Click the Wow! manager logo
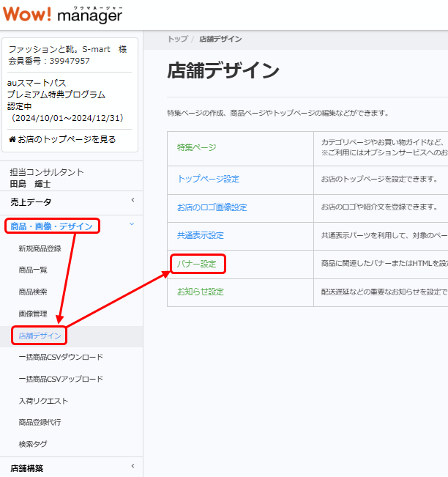The height and width of the screenshot is (477, 448). click(61, 14)
